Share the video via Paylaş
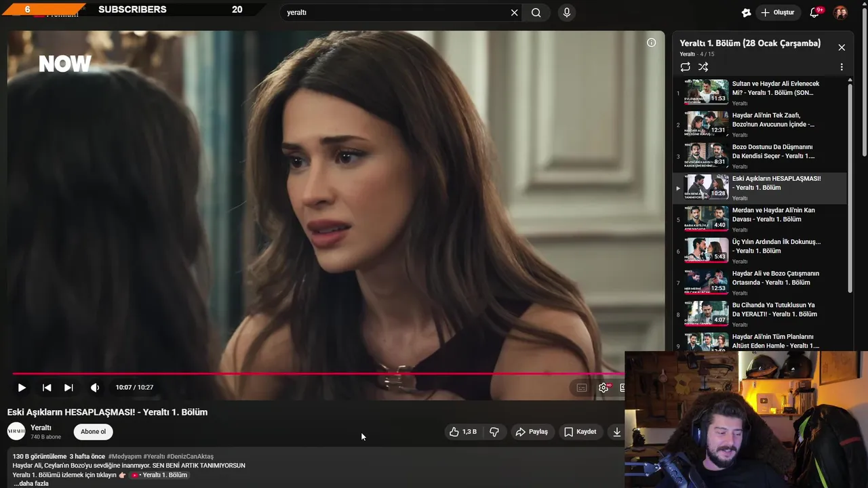Screen dimensions: 868x488 [532, 432]
